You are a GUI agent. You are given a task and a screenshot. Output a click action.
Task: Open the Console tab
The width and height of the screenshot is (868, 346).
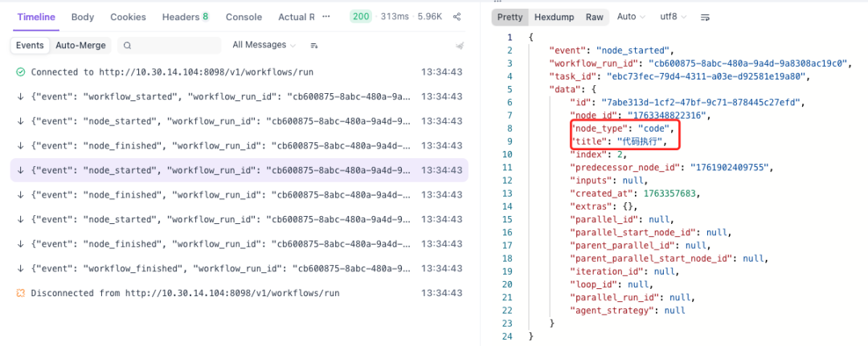coord(244,17)
